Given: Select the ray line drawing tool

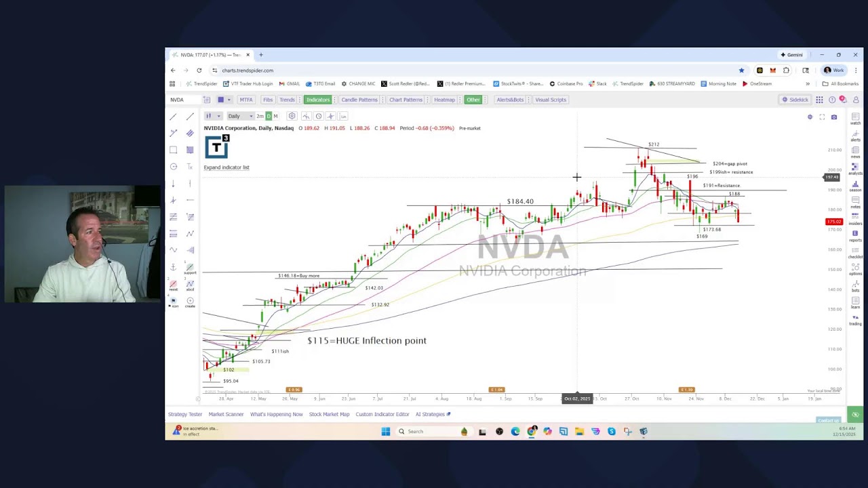Looking at the screenshot, I should pyautogui.click(x=190, y=117).
